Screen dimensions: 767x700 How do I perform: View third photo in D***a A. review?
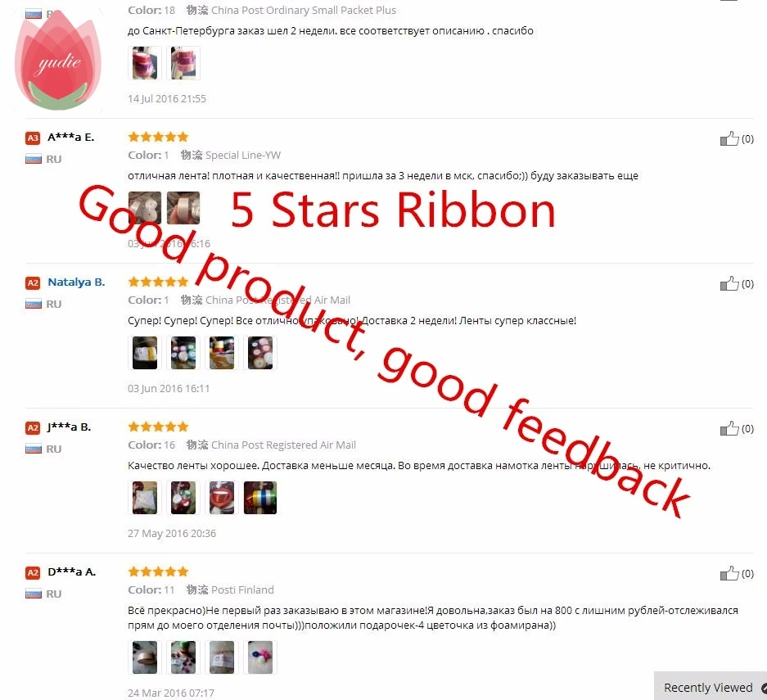click(x=222, y=657)
